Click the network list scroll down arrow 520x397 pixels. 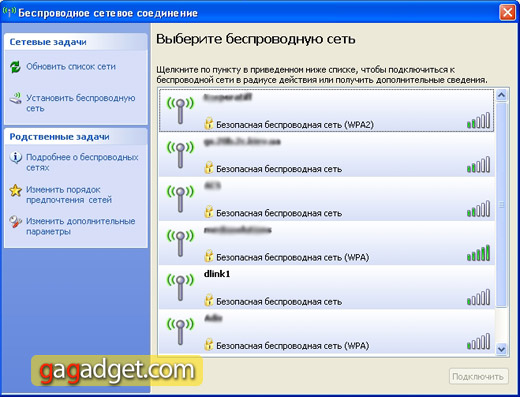(501, 349)
